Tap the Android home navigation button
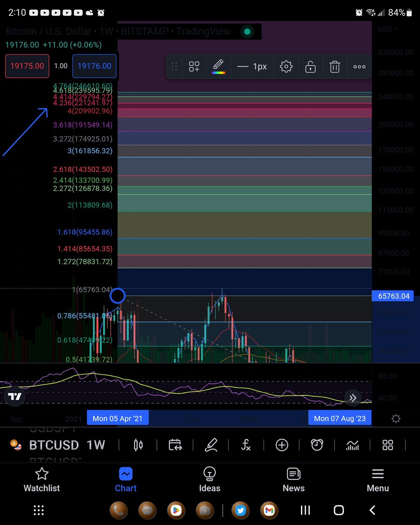420x525 pixels. point(339,510)
